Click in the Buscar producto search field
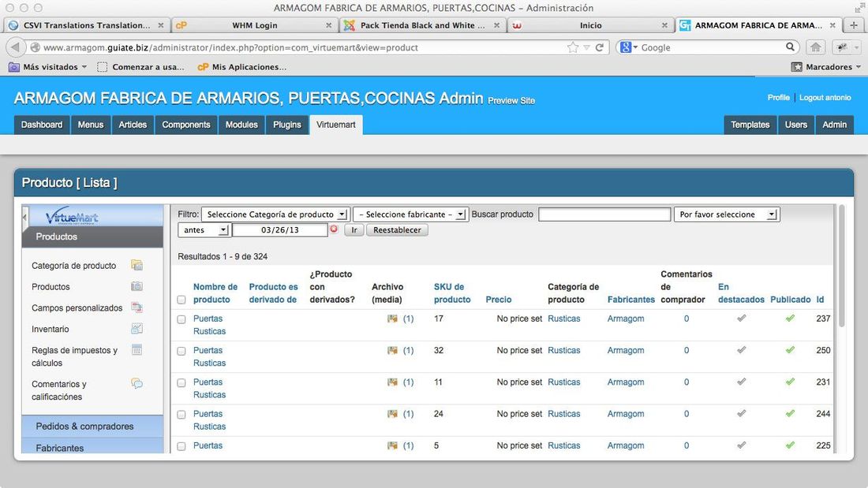 604,214
